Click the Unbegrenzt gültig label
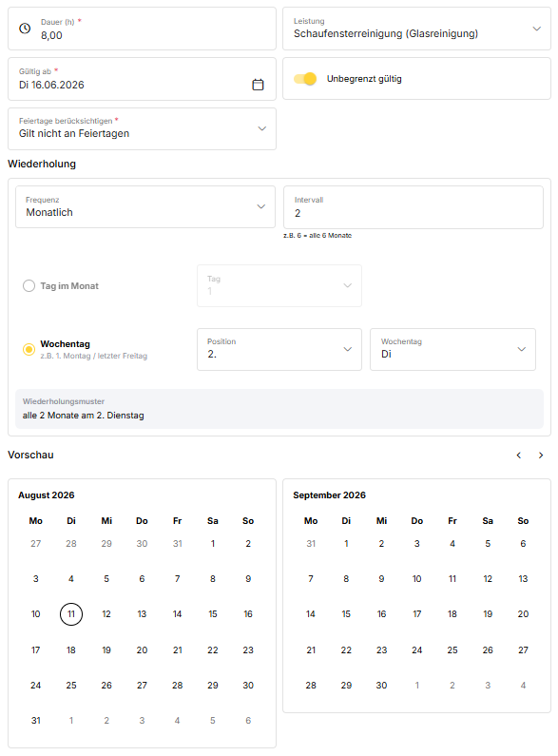The image size is (558, 756). (364, 79)
